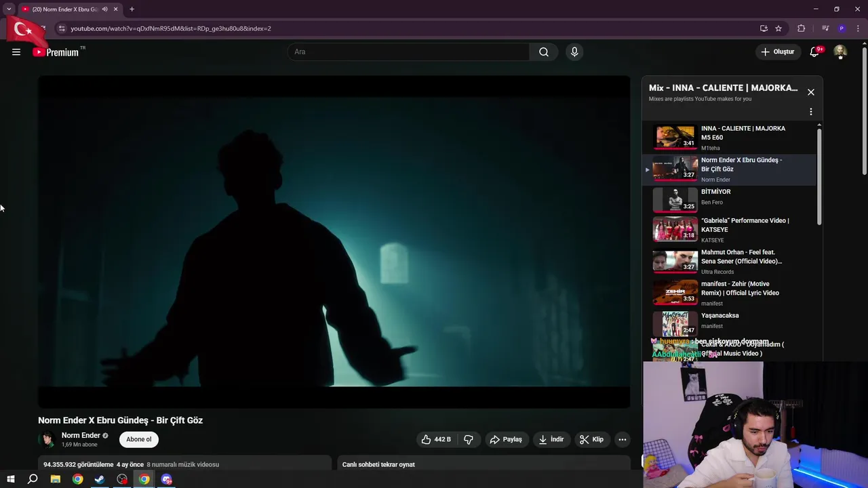Play KATSEYE Gabriela performance video thumbnail
The image size is (868, 488).
[x=675, y=229]
